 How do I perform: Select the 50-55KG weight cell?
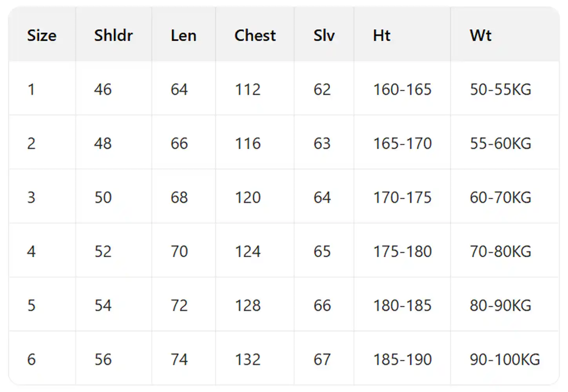tap(500, 90)
